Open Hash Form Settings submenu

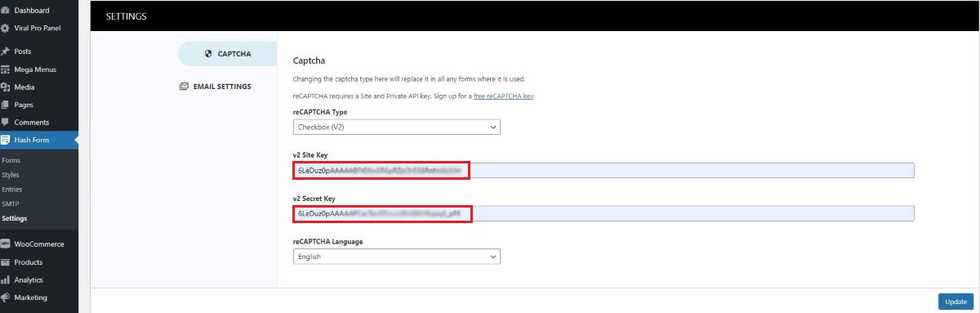[x=15, y=218]
